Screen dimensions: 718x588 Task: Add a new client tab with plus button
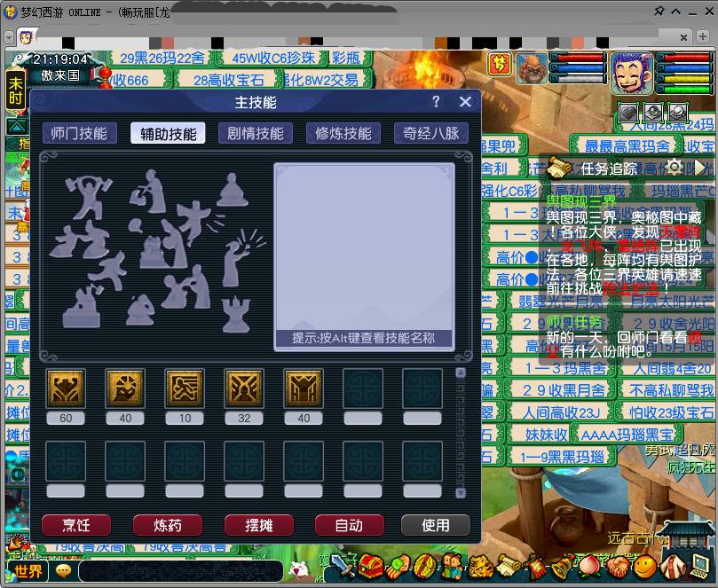tap(702, 36)
